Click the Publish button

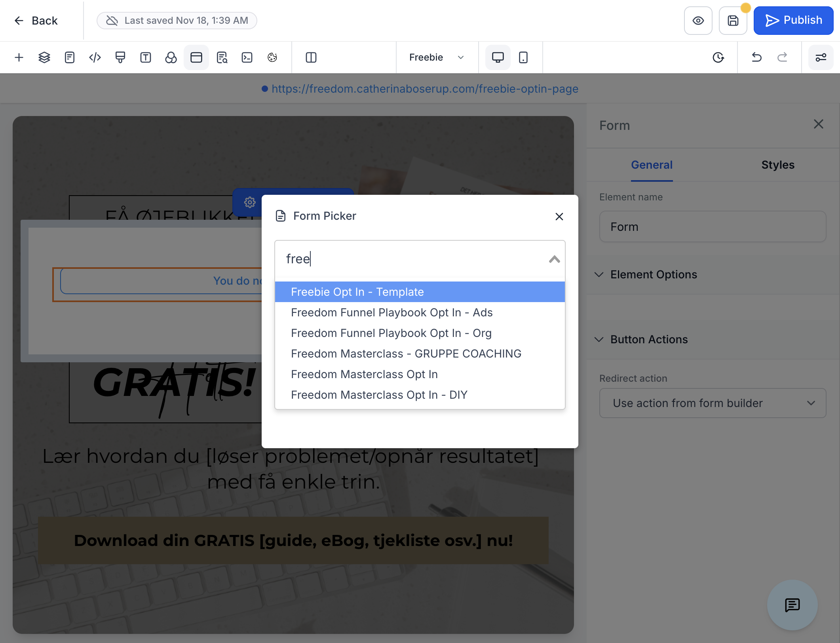tap(793, 21)
